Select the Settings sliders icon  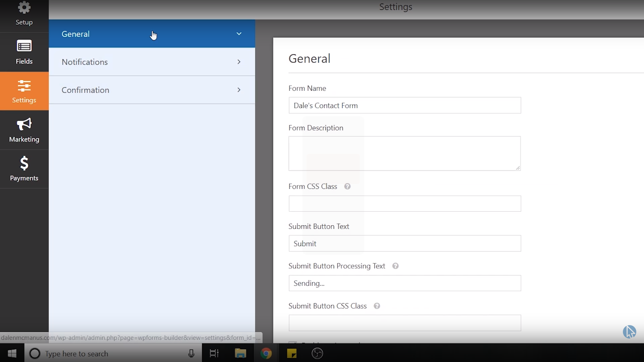pyautogui.click(x=24, y=86)
